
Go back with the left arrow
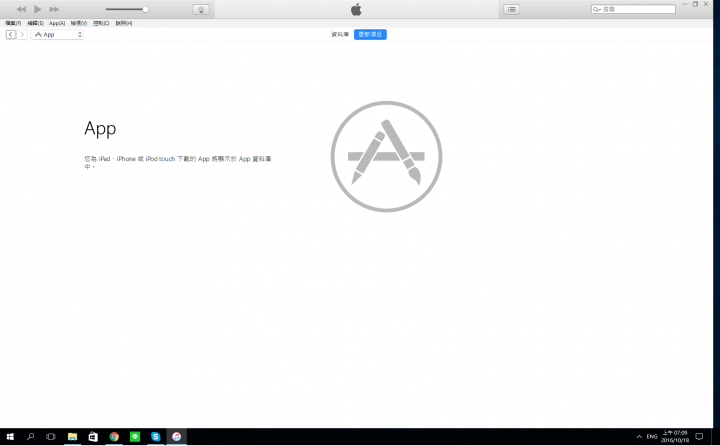tap(11, 34)
